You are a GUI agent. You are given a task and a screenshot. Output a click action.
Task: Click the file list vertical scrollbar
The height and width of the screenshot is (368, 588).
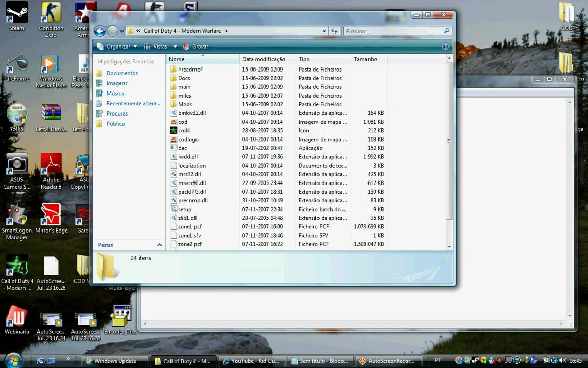[449, 141]
